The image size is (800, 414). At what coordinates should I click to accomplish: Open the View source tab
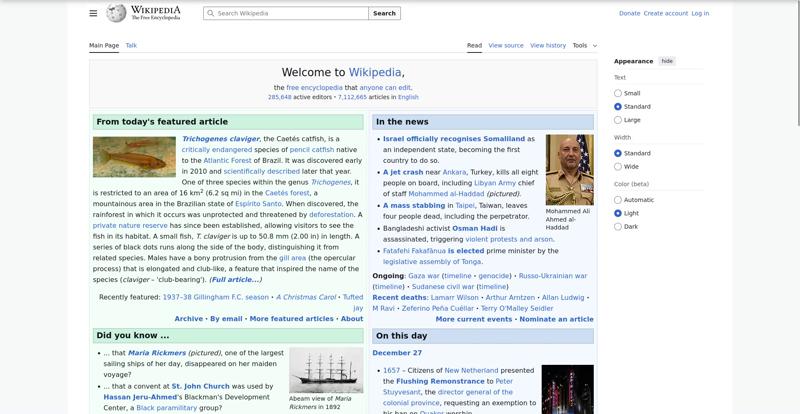[506, 45]
